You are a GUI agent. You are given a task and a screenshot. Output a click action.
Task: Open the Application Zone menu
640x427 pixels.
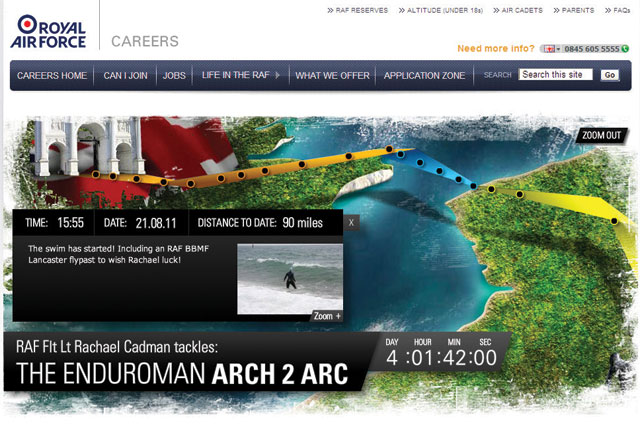424,76
